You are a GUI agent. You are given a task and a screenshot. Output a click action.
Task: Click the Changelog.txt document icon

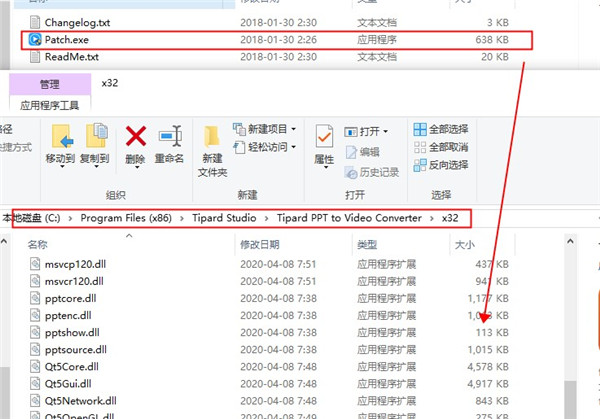[35, 22]
